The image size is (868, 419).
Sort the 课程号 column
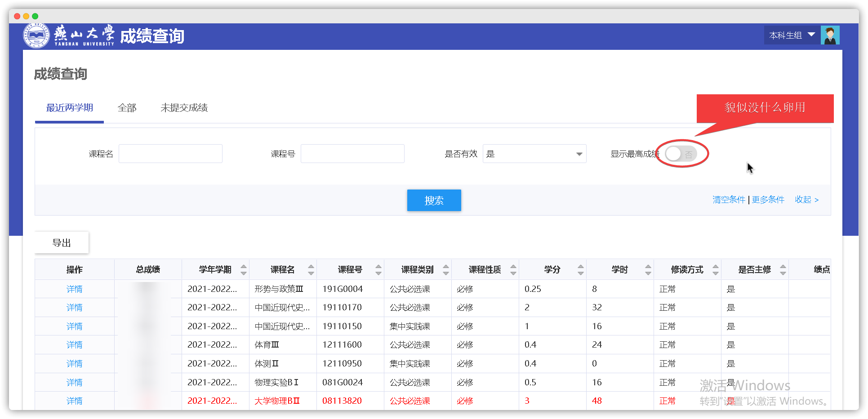(x=378, y=269)
